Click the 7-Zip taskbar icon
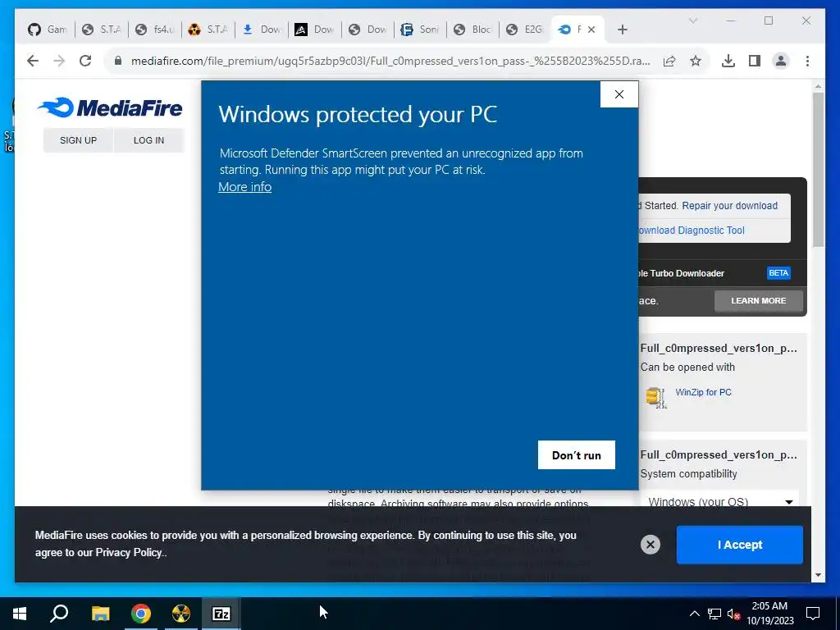840x630 pixels. 221,614
